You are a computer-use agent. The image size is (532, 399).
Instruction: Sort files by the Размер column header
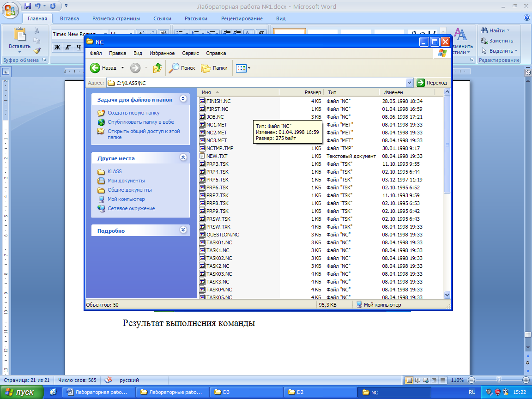(301, 92)
